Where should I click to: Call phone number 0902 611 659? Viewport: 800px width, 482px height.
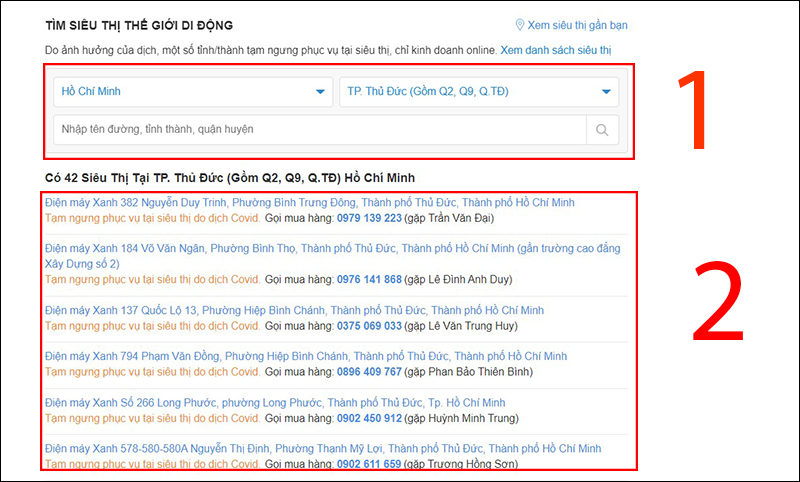click(x=369, y=464)
